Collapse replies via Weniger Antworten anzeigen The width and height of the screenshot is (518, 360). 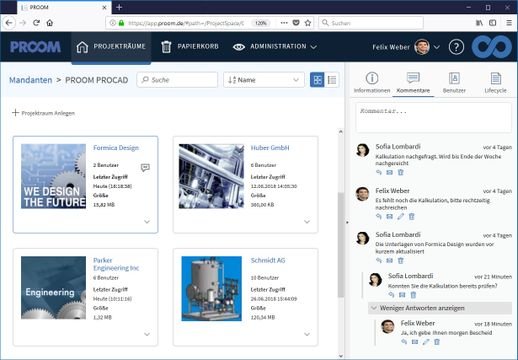tap(440, 308)
